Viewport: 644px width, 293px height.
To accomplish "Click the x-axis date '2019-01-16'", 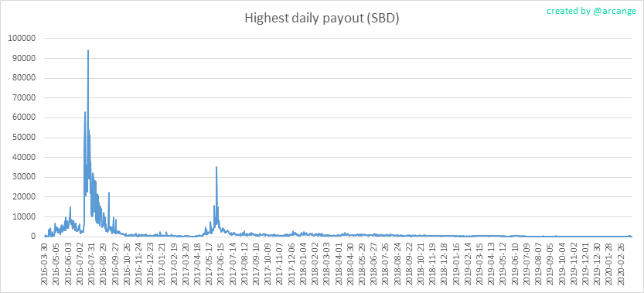I will coord(456,264).
